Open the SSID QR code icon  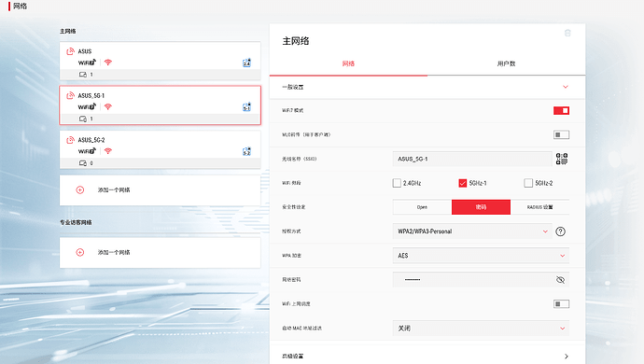tap(562, 159)
